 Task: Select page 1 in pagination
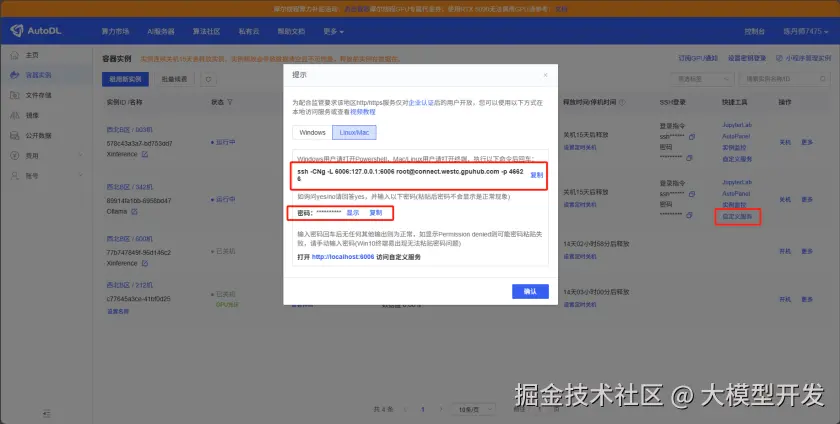tap(423, 410)
